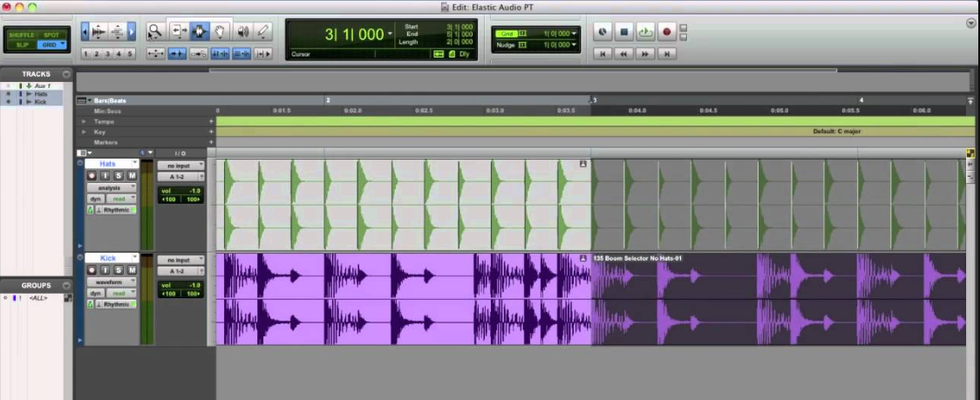The image size is (980, 400).
Task: Pick the Pencil tool
Action: 263,31
